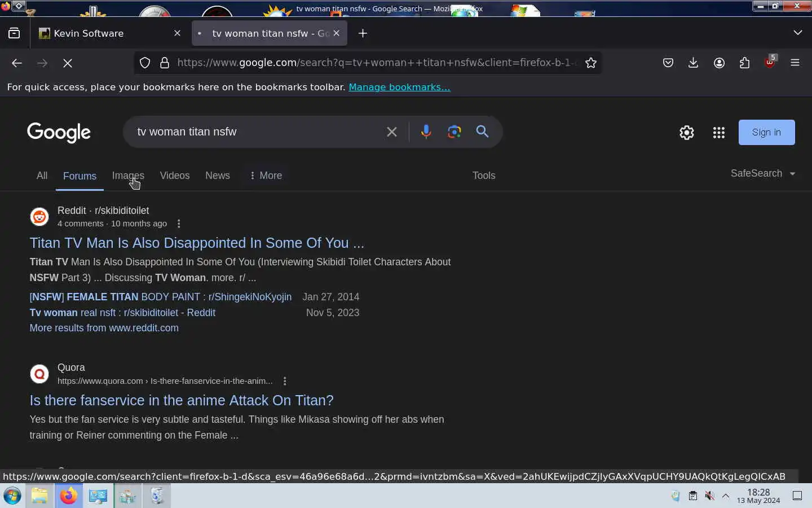Click the Sign in button
This screenshot has width=812, height=508.
click(766, 132)
